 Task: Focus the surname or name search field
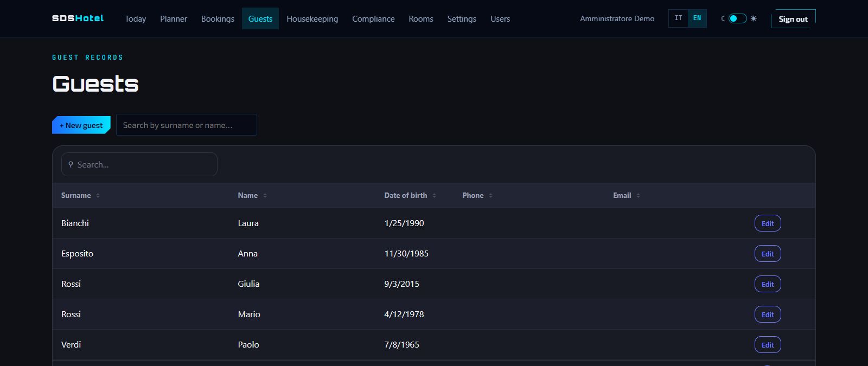[x=187, y=125]
